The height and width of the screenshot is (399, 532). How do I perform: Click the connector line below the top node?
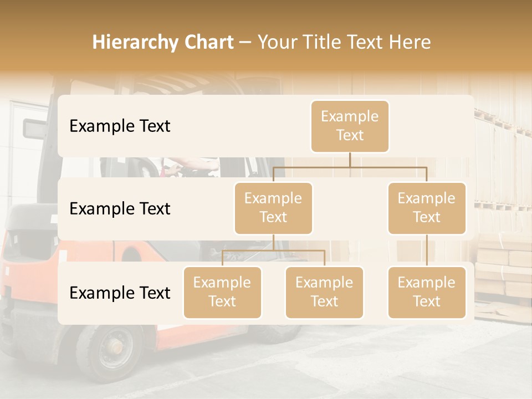(350, 161)
